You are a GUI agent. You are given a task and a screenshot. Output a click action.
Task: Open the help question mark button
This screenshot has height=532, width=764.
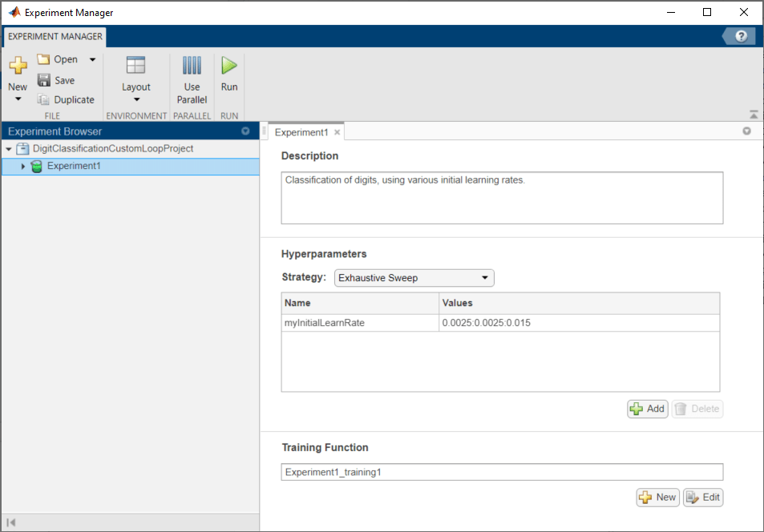(741, 37)
